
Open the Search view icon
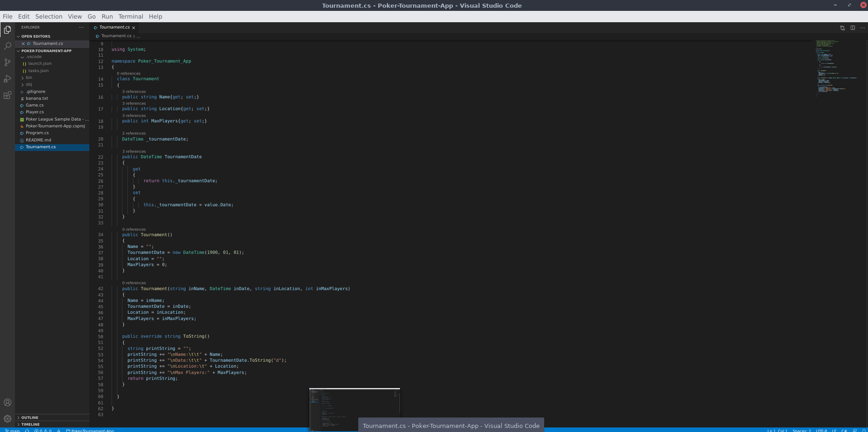tap(7, 46)
